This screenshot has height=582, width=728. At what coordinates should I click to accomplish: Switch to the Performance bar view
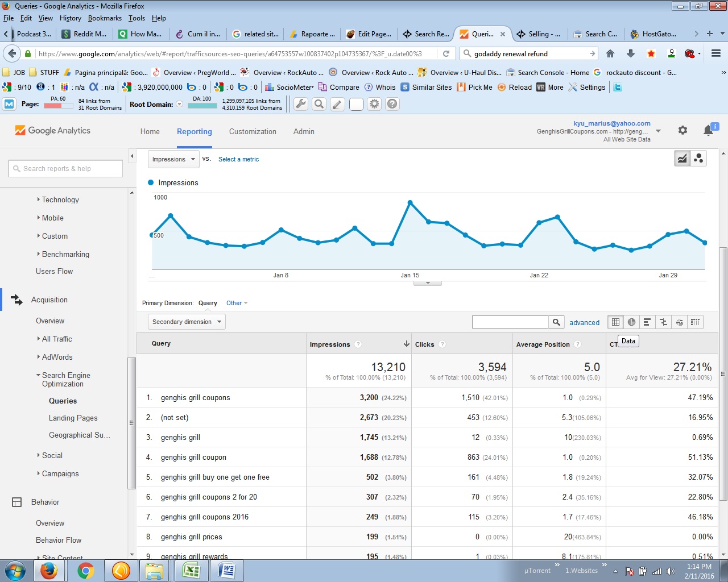(x=647, y=322)
